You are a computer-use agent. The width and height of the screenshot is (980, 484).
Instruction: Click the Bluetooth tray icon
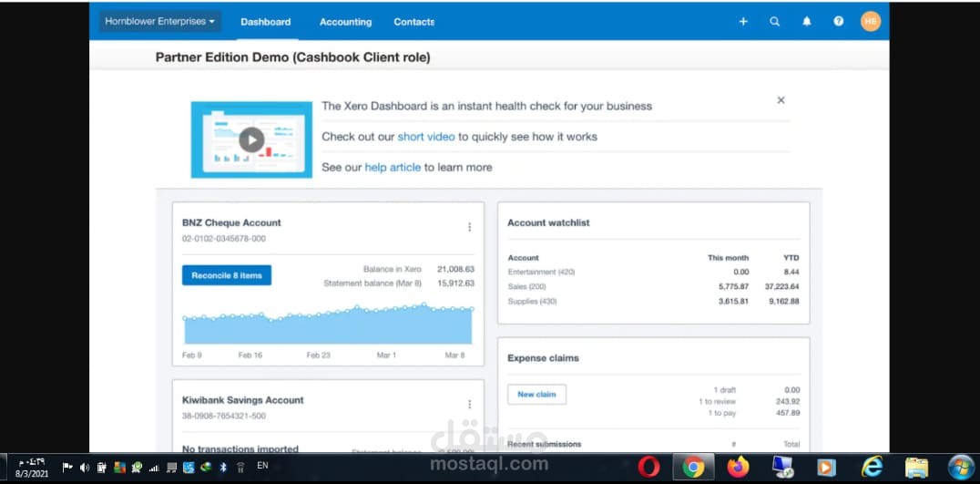[x=223, y=467]
